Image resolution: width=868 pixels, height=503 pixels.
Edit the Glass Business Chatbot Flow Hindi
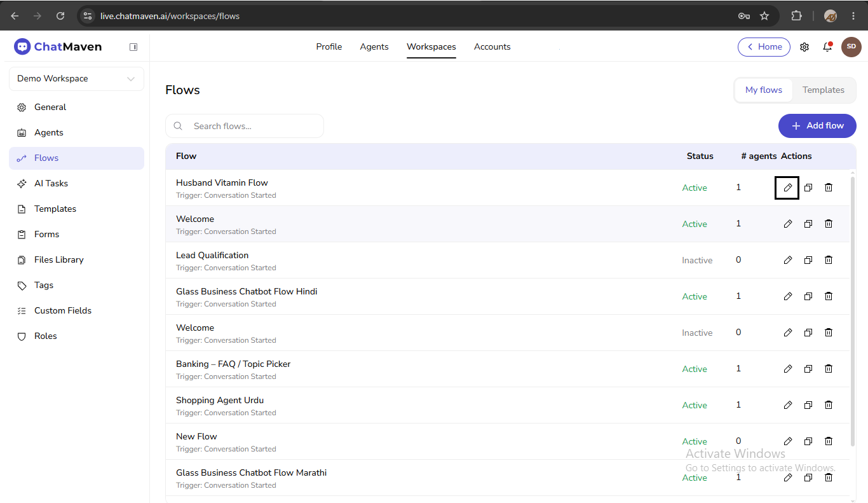(788, 296)
